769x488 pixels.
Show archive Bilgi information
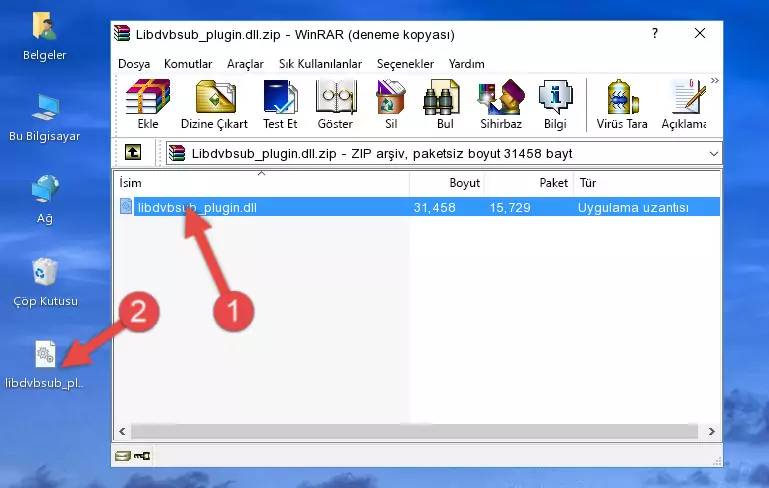coord(555,104)
